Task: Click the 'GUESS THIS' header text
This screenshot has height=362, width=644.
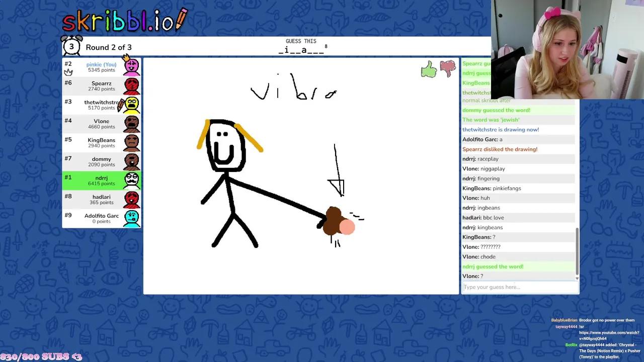Action: click(x=300, y=41)
